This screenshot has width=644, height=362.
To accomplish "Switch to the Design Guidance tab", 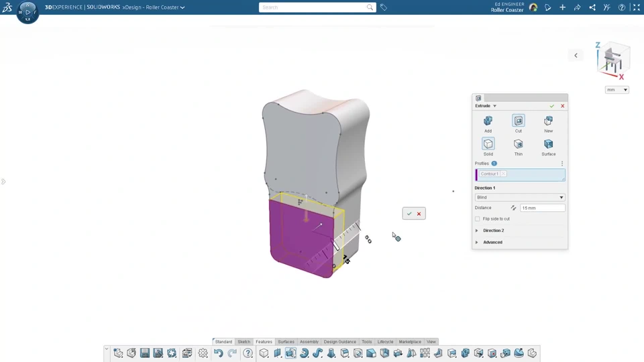I will tap(339, 341).
